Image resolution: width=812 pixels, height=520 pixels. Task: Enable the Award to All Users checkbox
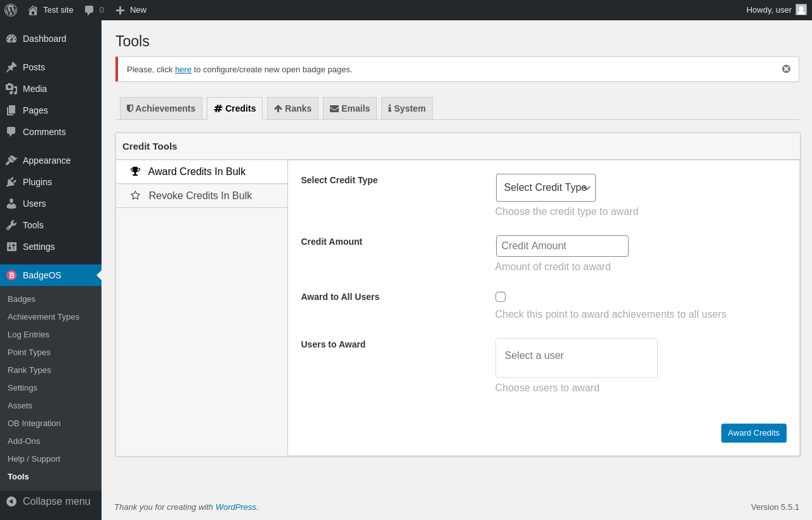501,297
